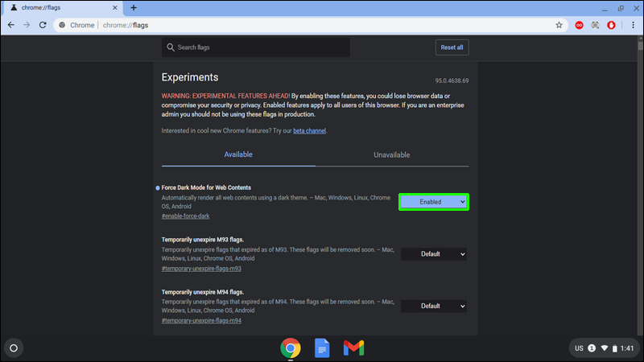Launch Gmail from the shelf
Screen dimensions: 644x362
(x=353, y=348)
